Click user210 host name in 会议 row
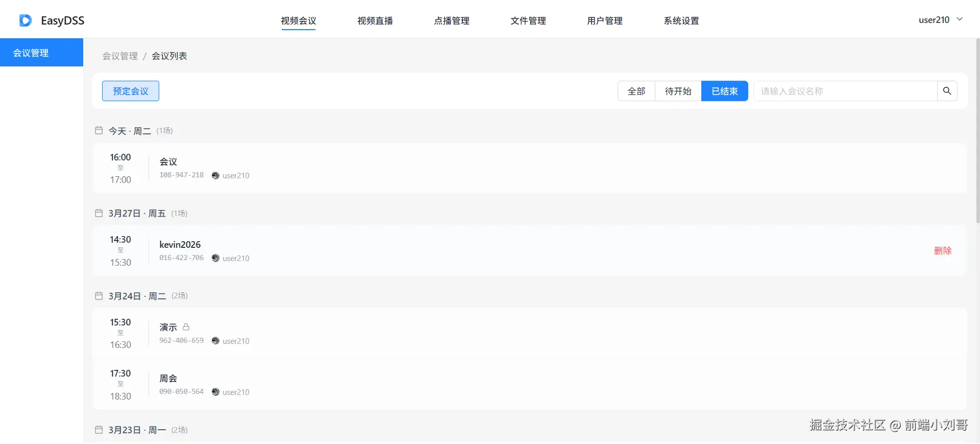This screenshot has width=980, height=444. tap(236, 175)
